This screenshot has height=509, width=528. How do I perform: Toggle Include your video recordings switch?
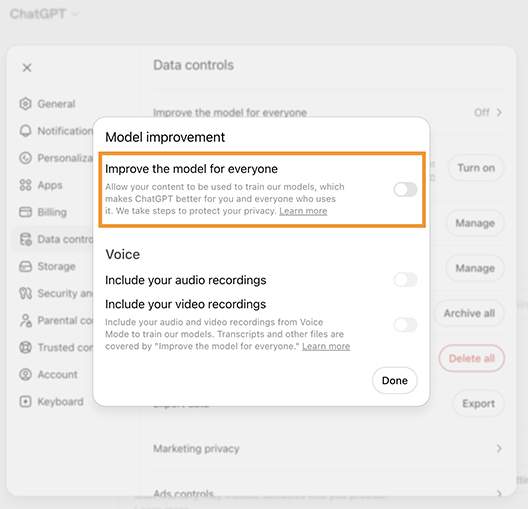[x=405, y=325]
